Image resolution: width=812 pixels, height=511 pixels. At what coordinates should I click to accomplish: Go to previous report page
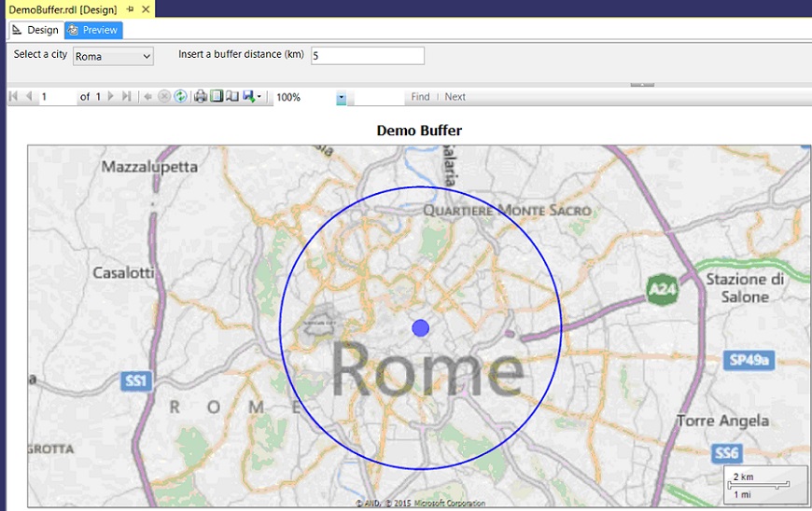coord(29,96)
